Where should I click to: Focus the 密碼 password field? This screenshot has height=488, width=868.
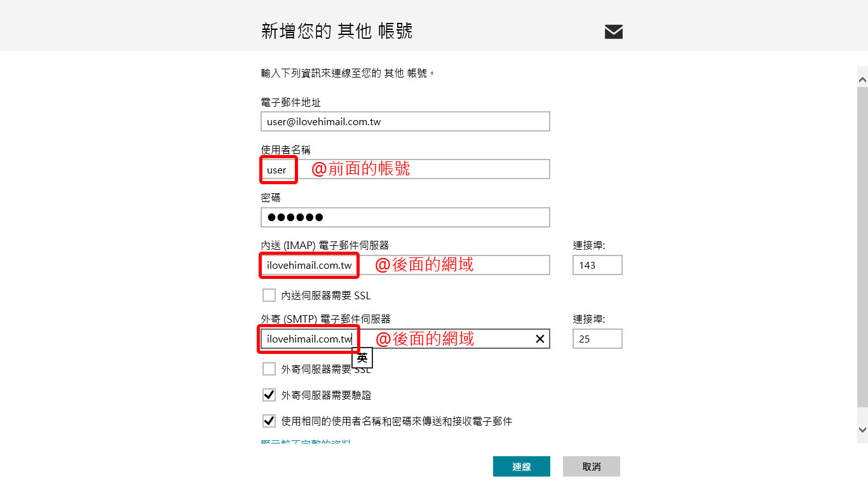405,217
